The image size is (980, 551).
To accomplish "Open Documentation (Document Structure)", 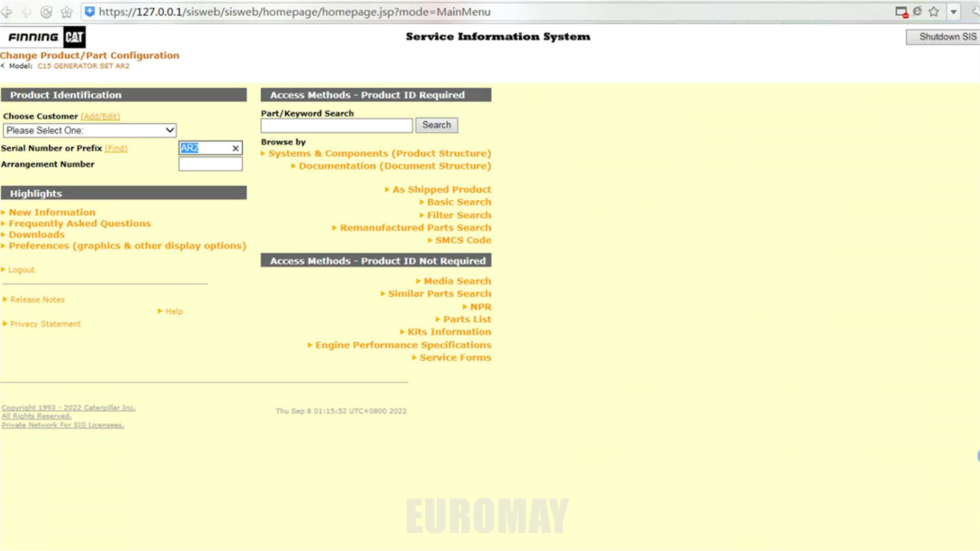I will (x=395, y=166).
